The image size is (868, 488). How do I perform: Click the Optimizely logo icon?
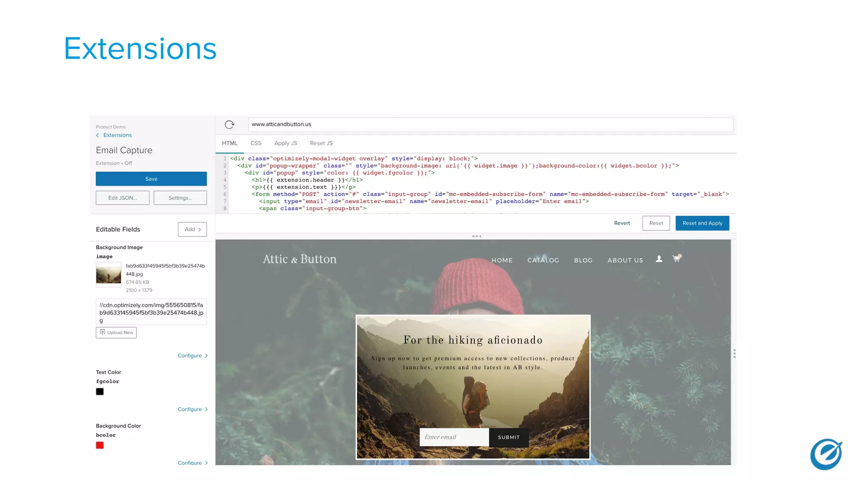tap(826, 455)
